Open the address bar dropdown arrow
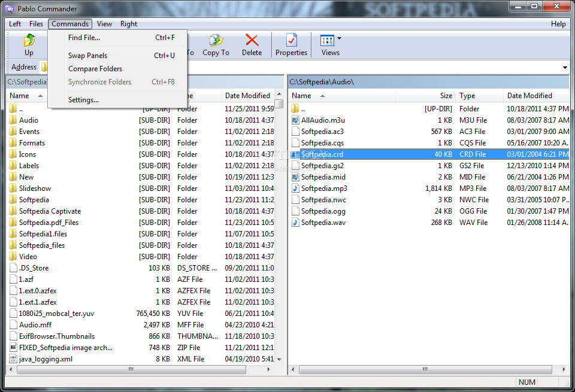The height and width of the screenshot is (392, 575). 565,68
